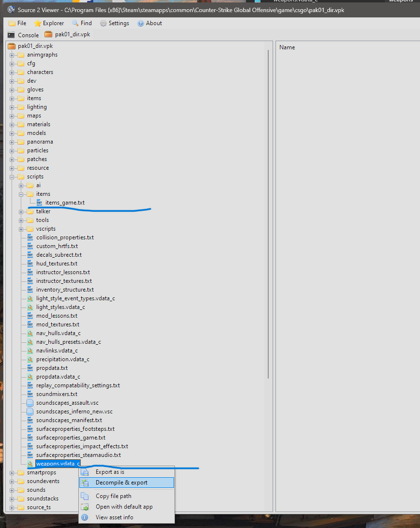
Task: Click the panorama folder icon
Action: tap(21, 142)
